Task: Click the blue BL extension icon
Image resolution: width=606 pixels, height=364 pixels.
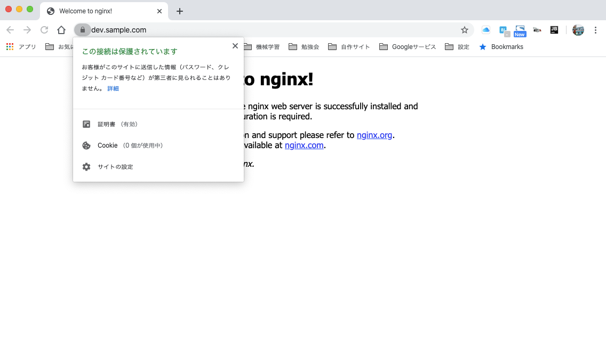Action: point(503,30)
